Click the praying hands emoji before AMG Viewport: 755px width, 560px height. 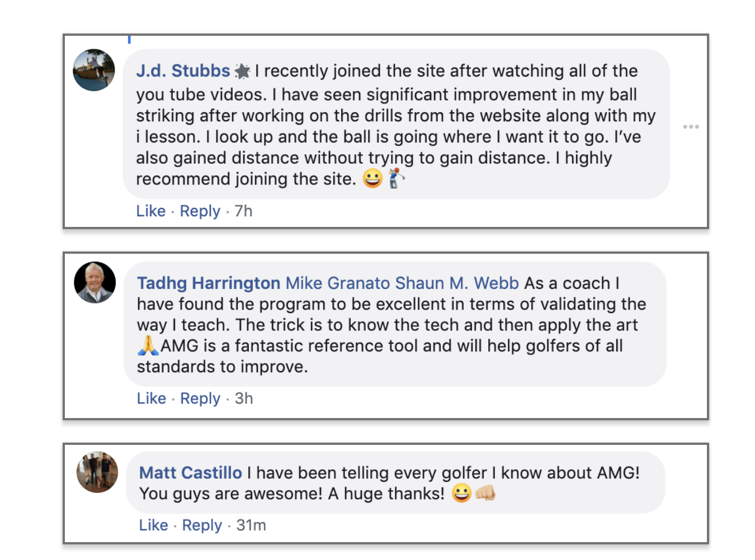click(x=148, y=345)
